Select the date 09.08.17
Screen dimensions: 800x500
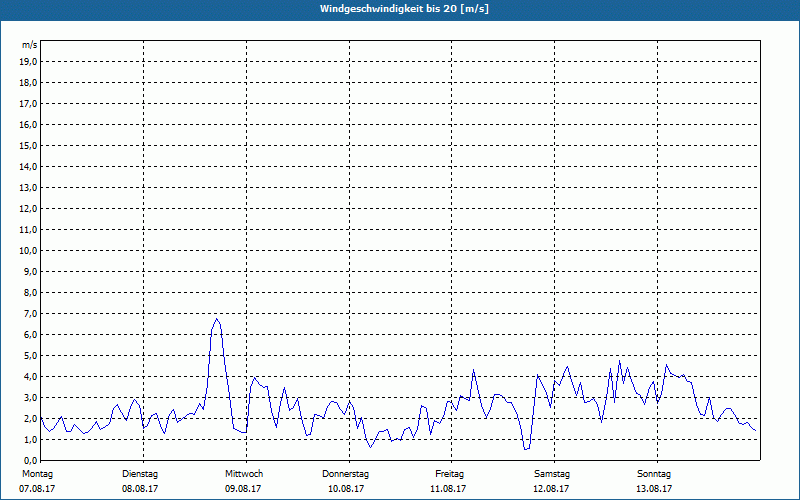point(243,489)
